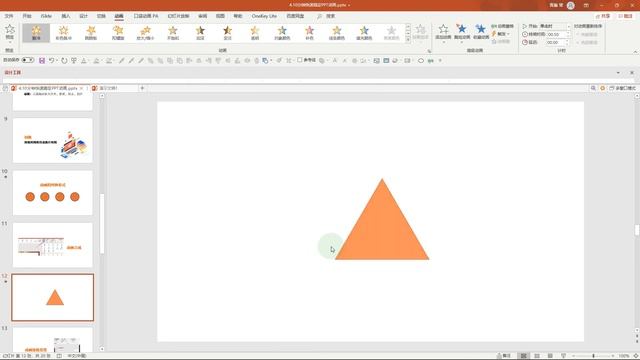Click the redo icon in quick access toolbar
The height and width of the screenshot is (360, 640).
pyautogui.click(x=64, y=60)
